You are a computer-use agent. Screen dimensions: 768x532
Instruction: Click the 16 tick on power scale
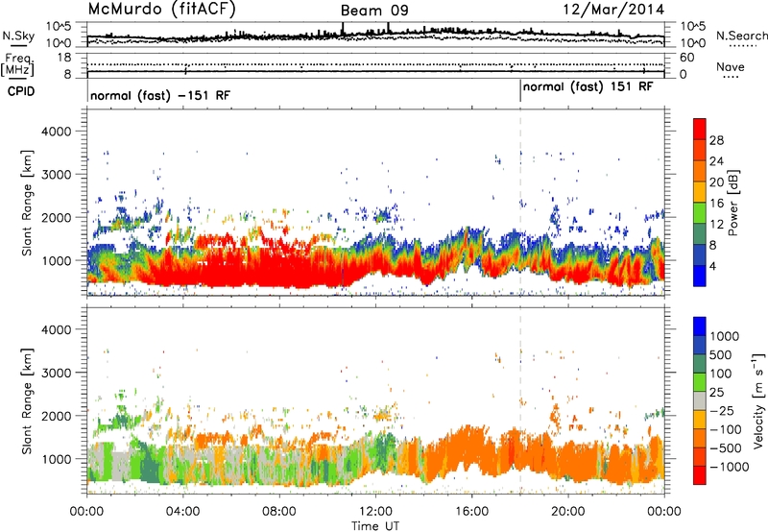716,204
